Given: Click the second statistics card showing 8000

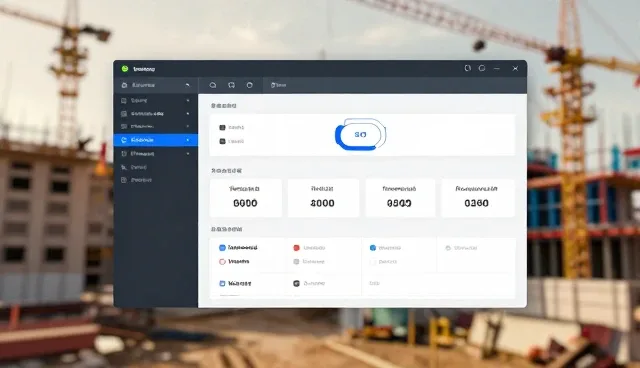Looking at the screenshot, I should click(x=323, y=197).
